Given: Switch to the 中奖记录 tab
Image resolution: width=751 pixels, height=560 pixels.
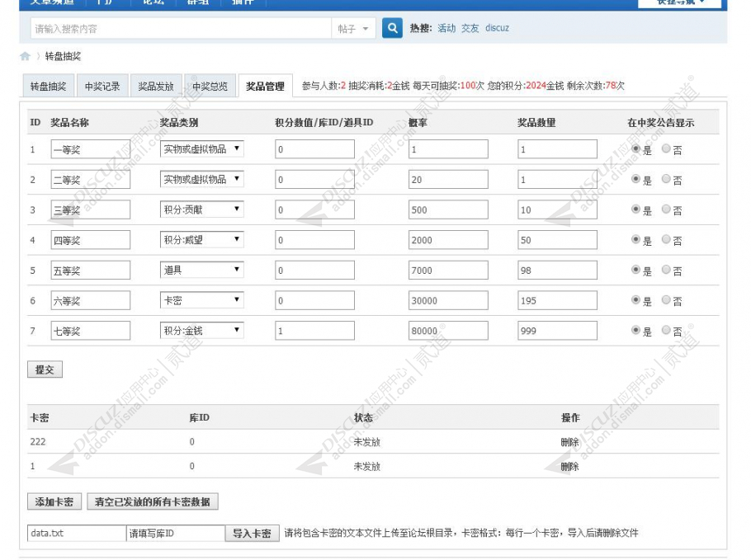Looking at the screenshot, I should point(102,86).
